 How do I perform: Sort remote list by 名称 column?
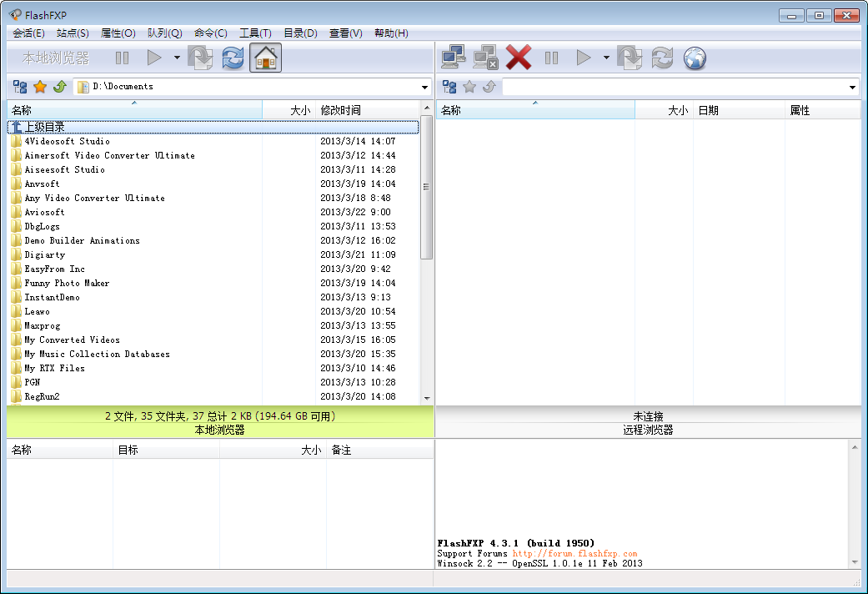point(535,110)
